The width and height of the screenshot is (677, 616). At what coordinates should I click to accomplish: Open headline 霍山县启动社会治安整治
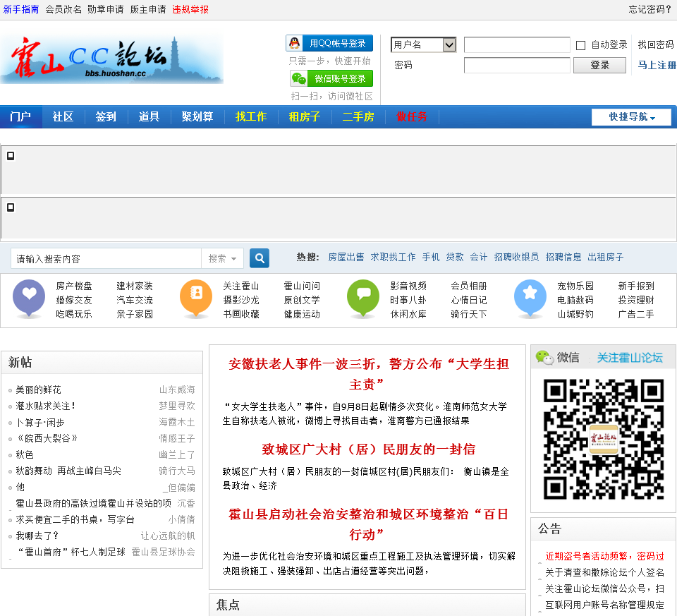(368, 524)
